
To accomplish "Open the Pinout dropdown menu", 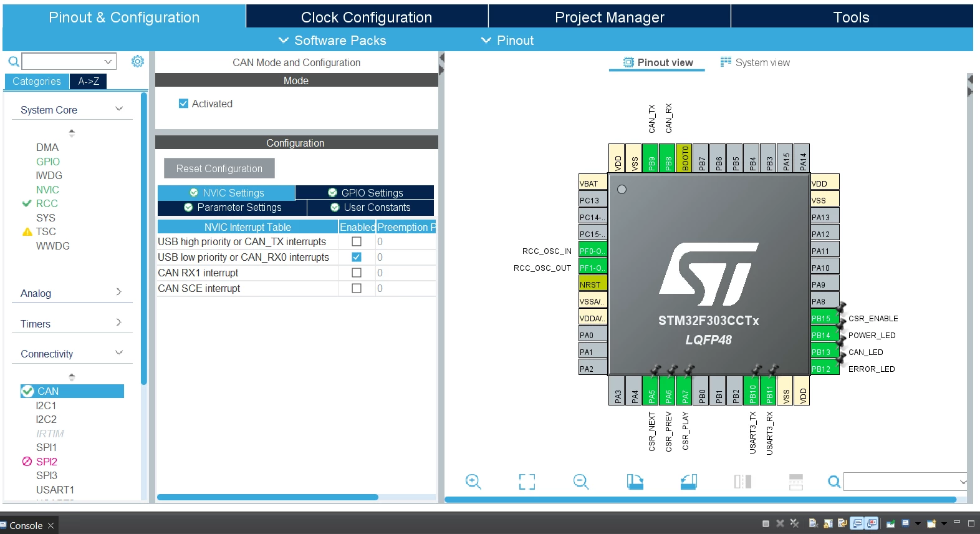I will [507, 41].
